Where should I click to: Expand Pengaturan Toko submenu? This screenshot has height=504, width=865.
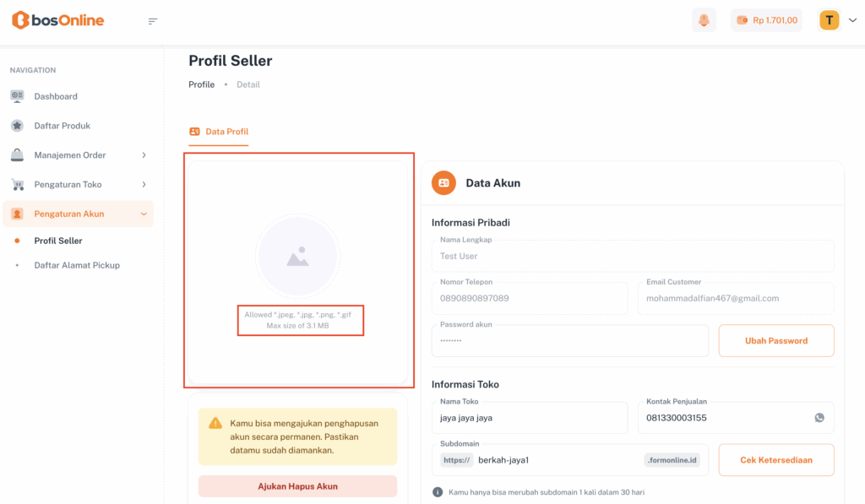[78, 184]
